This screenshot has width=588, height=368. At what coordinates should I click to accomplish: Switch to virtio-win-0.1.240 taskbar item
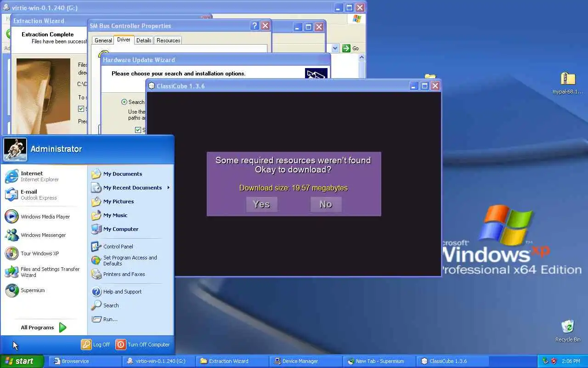(x=159, y=361)
